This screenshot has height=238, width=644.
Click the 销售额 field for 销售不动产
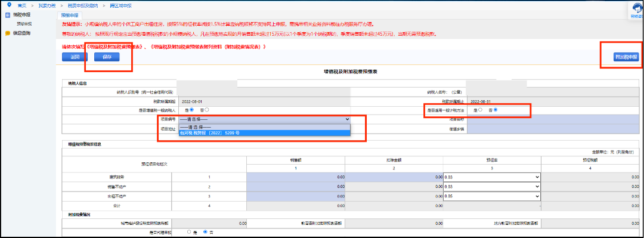[296, 187]
